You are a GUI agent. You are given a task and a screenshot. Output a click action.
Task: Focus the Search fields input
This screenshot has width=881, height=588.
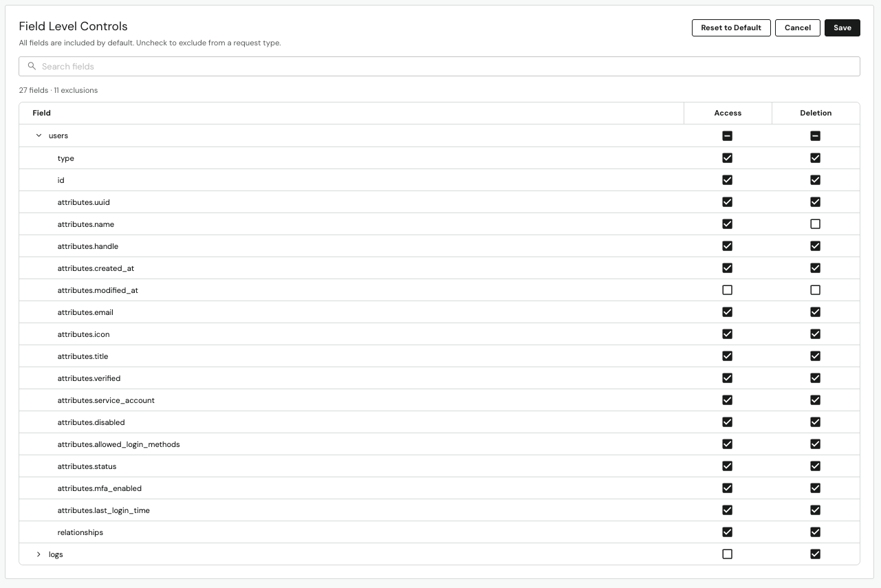tap(439, 66)
